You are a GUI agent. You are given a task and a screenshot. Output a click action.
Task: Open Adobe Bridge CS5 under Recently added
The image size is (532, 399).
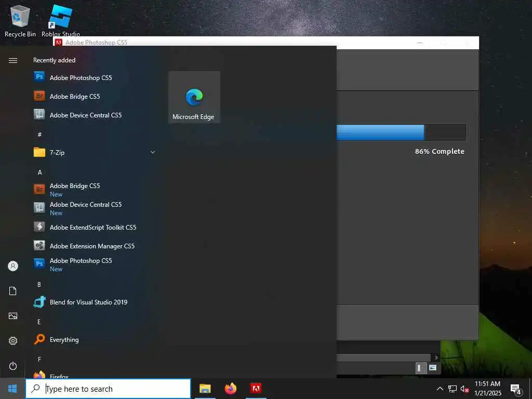pos(95,96)
